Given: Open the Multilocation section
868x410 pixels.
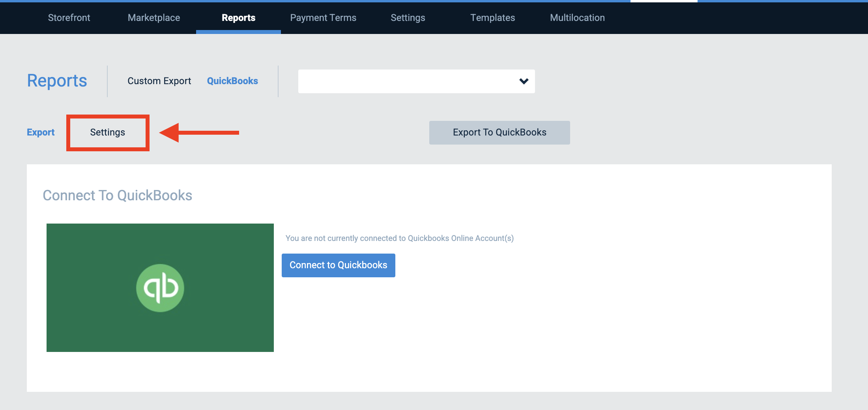Looking at the screenshot, I should [577, 18].
